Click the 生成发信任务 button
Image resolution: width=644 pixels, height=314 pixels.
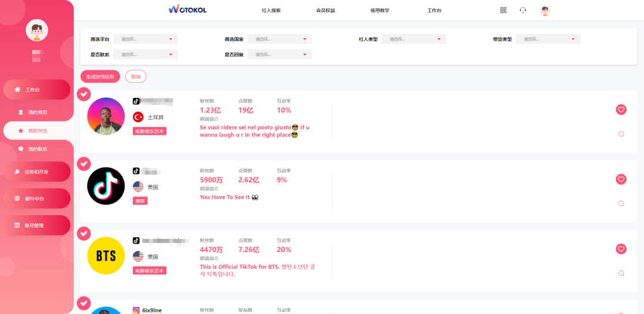pos(100,76)
